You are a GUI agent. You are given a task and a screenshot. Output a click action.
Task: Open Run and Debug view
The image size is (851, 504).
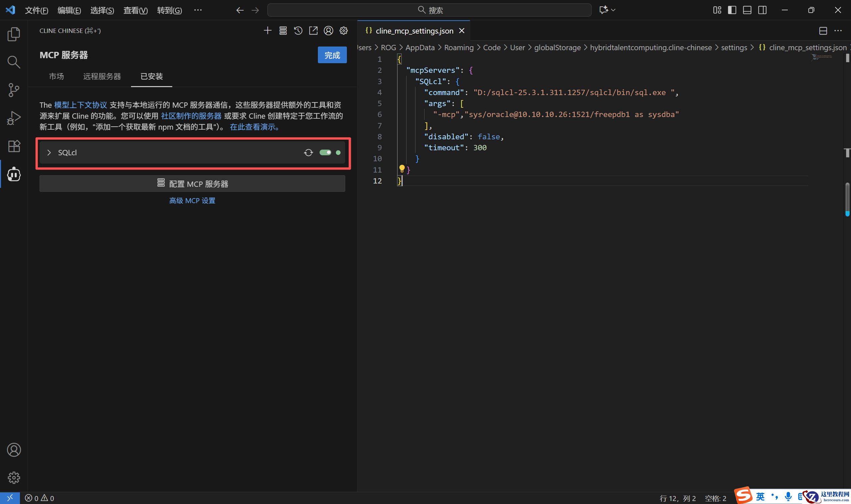14,118
